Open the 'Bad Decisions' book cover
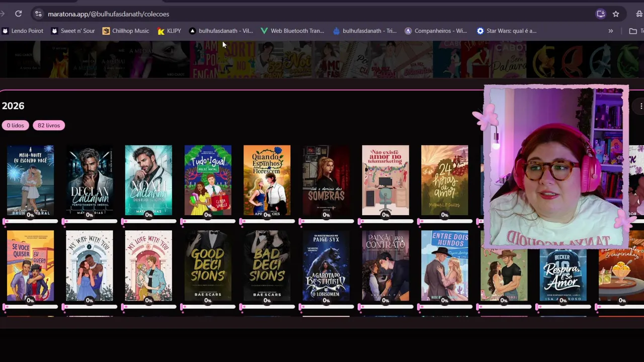This screenshot has height=362, width=644. (267, 265)
